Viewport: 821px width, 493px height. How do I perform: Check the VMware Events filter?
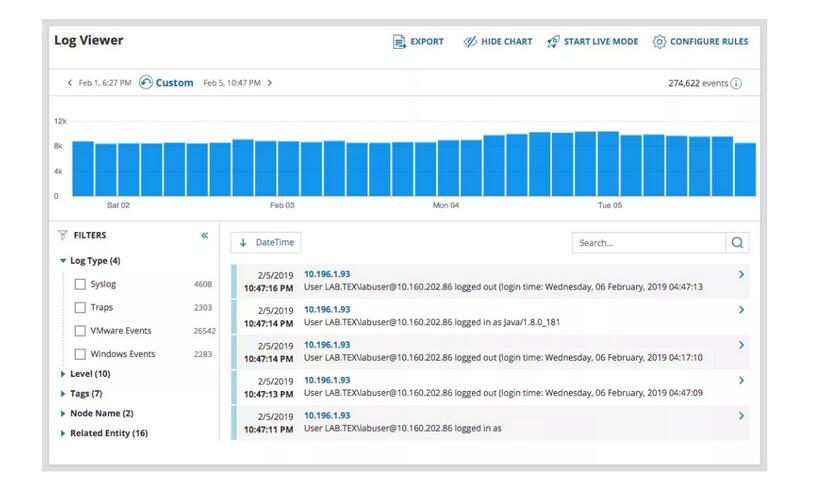80,330
